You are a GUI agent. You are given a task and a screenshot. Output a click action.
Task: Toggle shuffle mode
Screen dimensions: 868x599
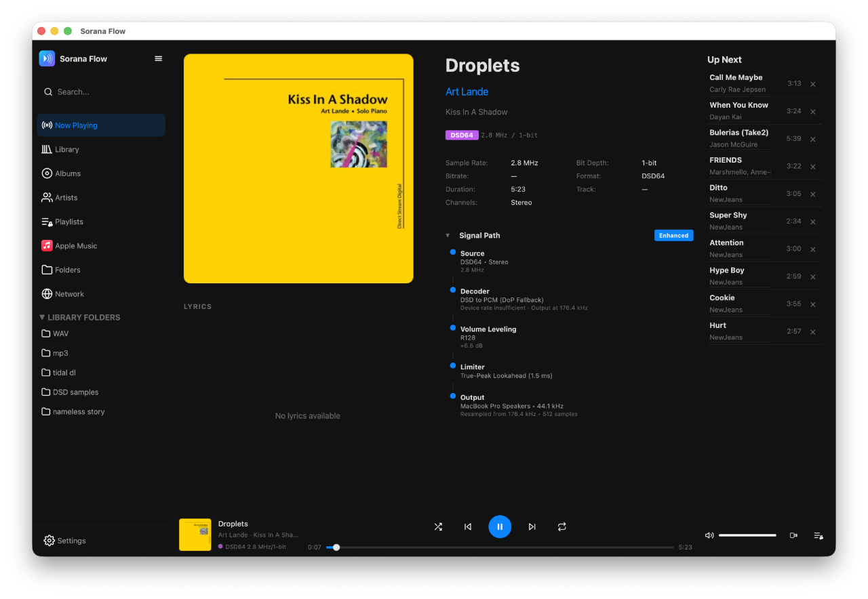[x=438, y=526]
